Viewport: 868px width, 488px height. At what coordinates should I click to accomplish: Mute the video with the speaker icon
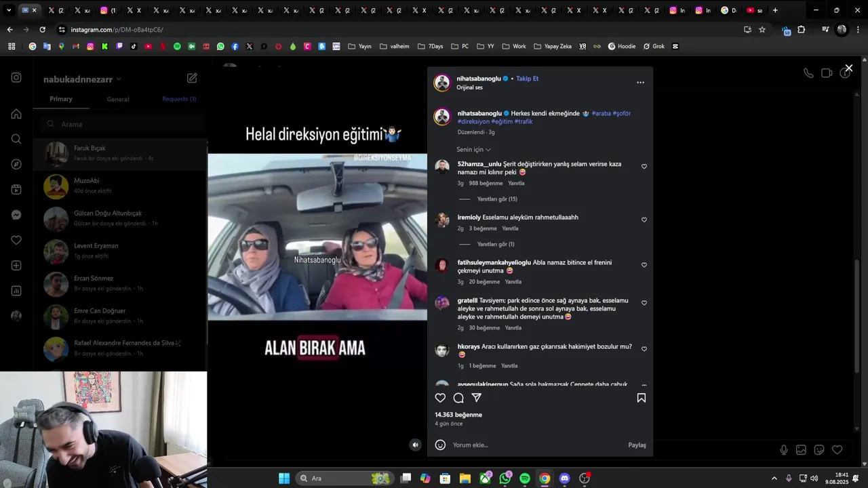[x=415, y=445]
